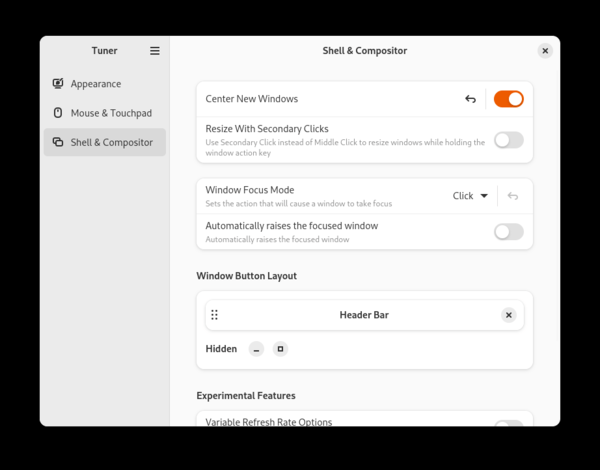Image resolution: width=600 pixels, height=470 pixels.
Task: Click the Window Focus Mode title text
Action: (250, 190)
